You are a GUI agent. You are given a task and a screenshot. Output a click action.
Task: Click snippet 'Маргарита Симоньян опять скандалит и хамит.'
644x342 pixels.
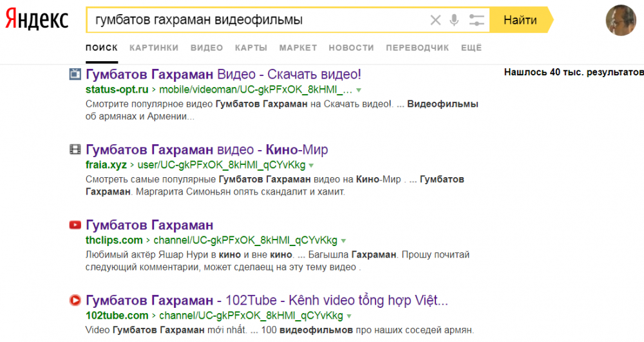point(240,192)
